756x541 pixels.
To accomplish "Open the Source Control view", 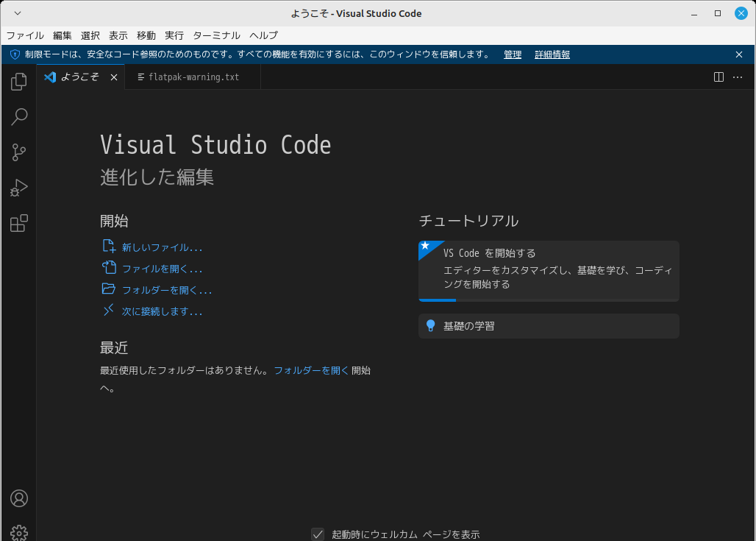I will click(19, 152).
